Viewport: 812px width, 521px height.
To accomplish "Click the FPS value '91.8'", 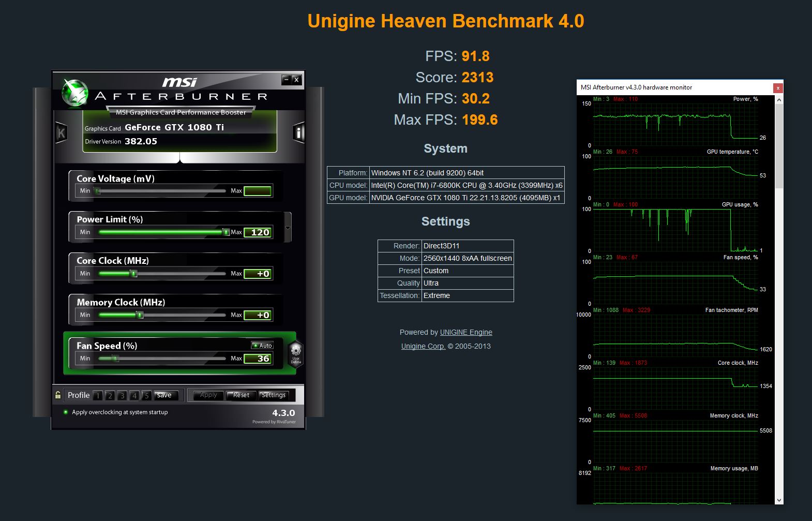I will [x=475, y=56].
